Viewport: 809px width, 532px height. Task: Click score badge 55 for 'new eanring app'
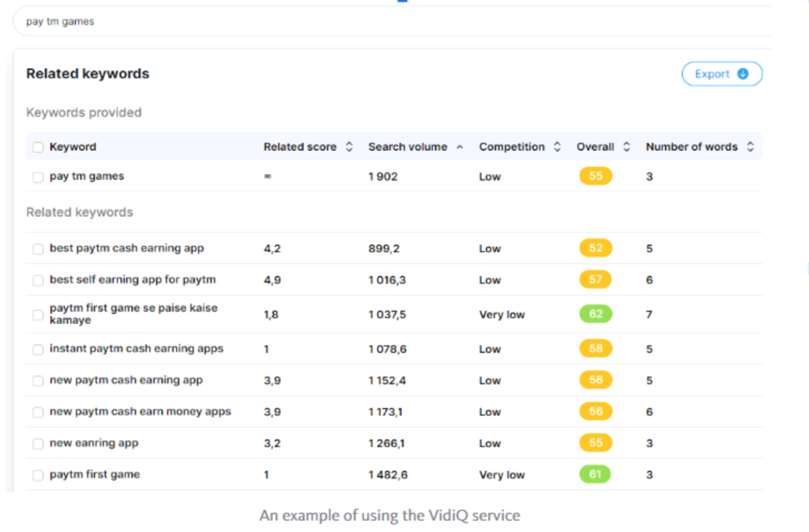click(x=596, y=443)
